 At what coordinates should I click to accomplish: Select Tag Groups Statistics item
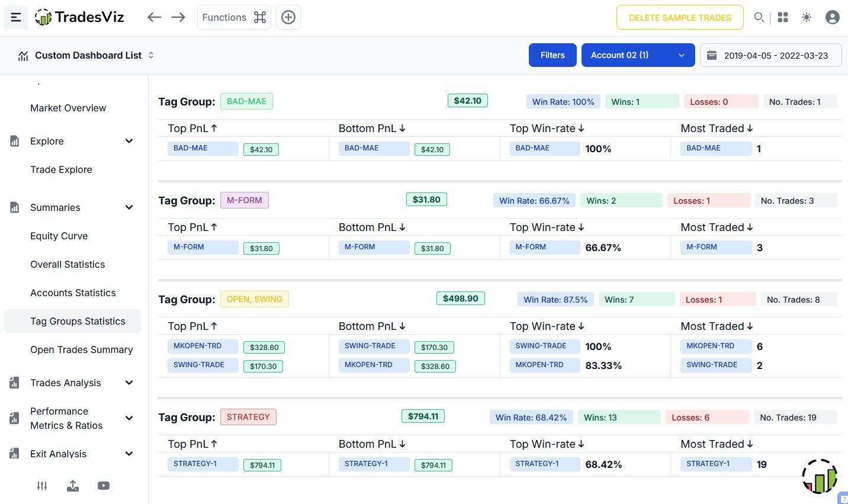[x=72, y=321]
